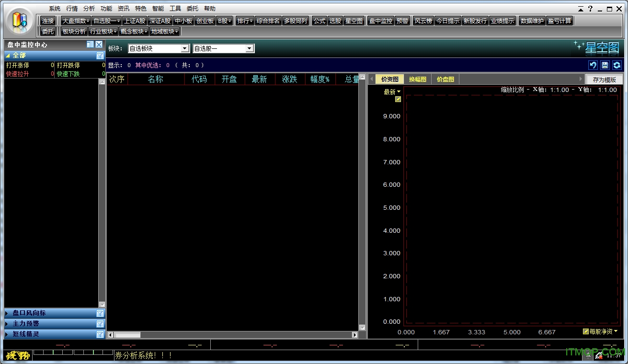
Task: Open the 分析 menu
Action: (x=89, y=9)
